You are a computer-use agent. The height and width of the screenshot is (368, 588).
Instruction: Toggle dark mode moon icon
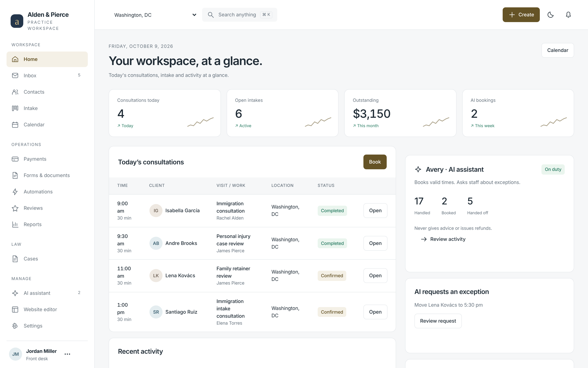tap(550, 15)
